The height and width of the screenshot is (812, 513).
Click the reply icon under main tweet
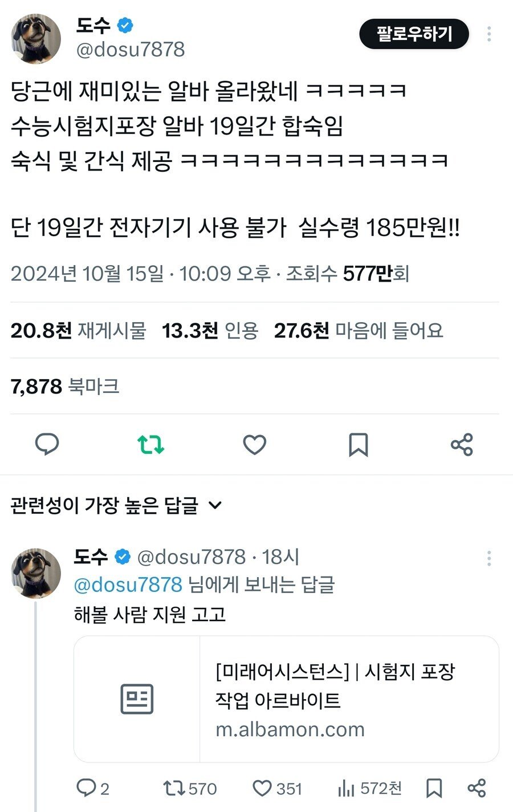tap(47, 444)
